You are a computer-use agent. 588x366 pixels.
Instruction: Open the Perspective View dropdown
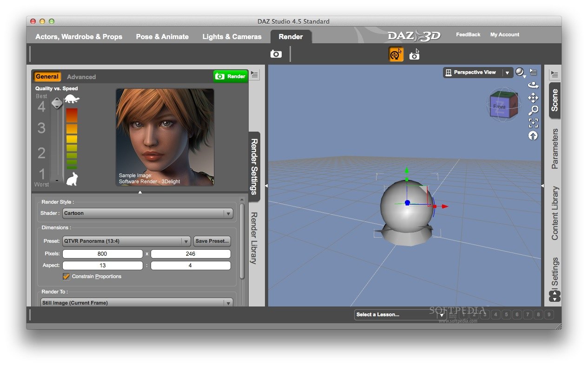[478, 73]
